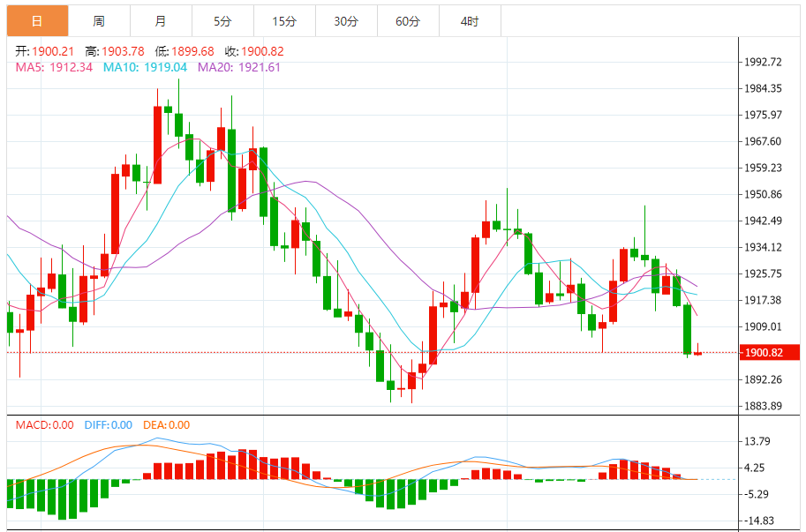Open the 15分 timeframe tab
This screenshot has height=532, width=806.
click(x=284, y=21)
